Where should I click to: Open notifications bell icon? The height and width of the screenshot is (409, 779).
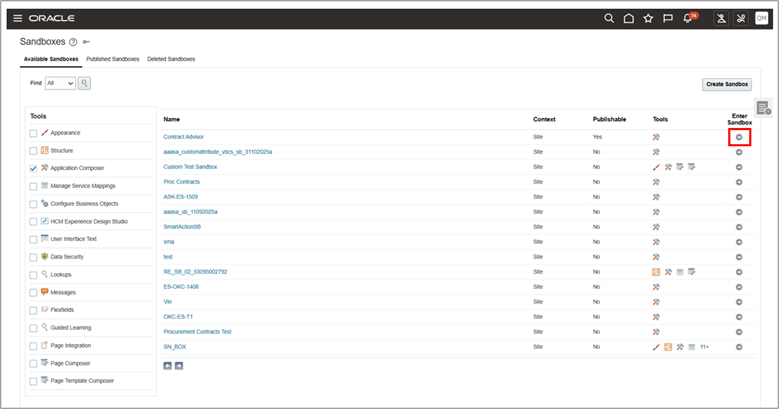(690, 18)
